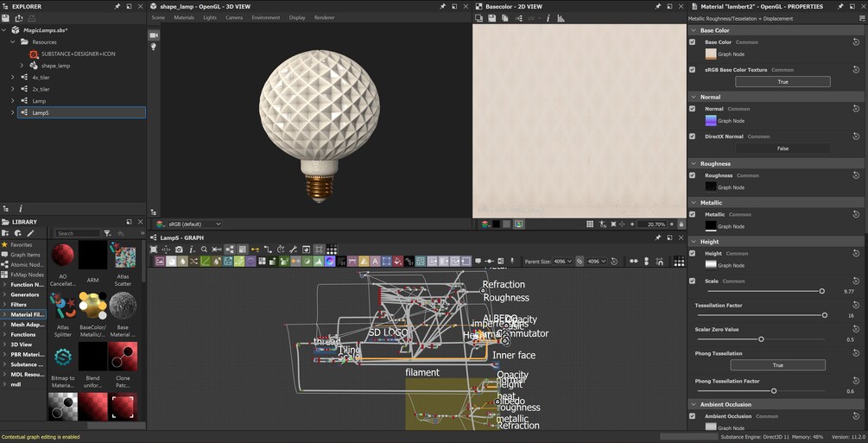
Task: Click the graph info icon
Action: (x=192, y=250)
